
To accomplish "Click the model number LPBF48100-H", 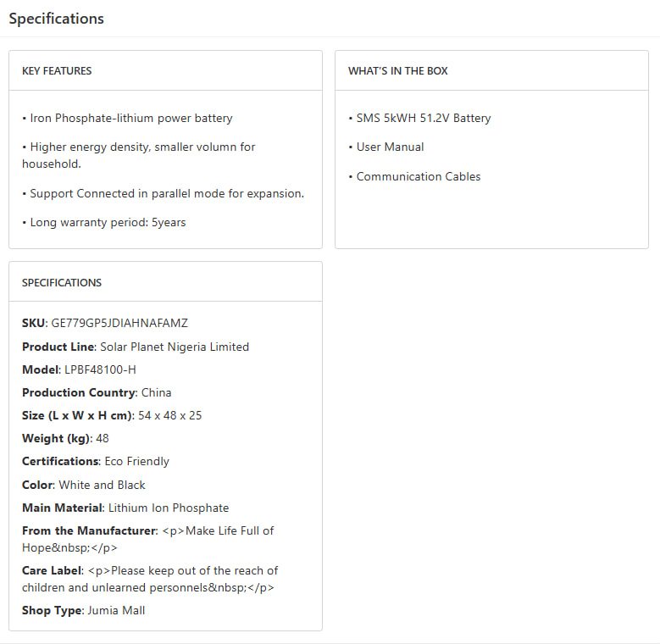I will 100,369.
